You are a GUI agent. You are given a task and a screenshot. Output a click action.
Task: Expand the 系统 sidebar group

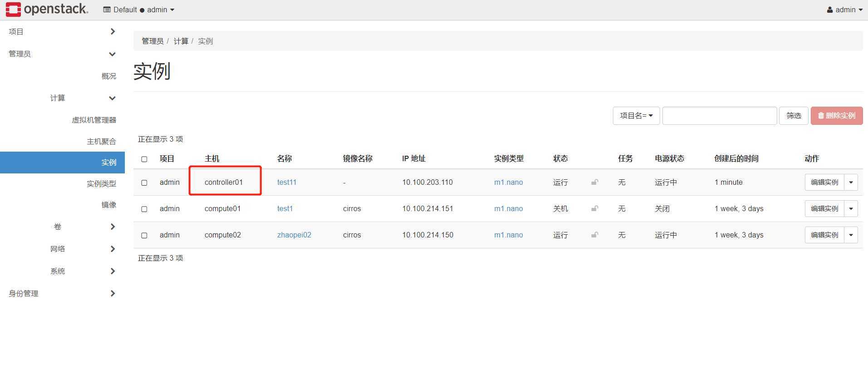83,271
